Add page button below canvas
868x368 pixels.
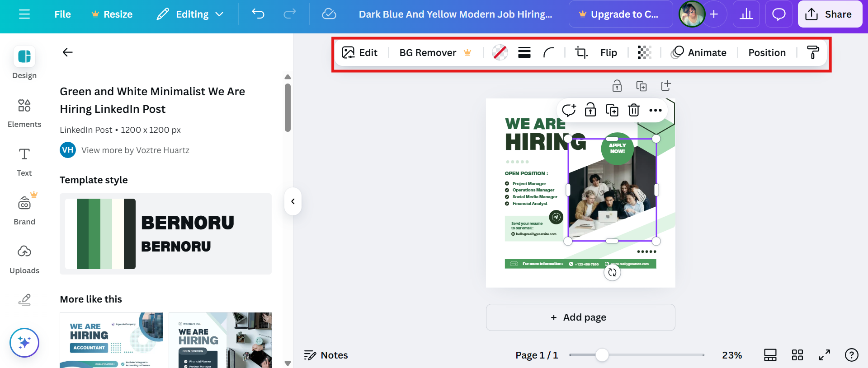580,317
